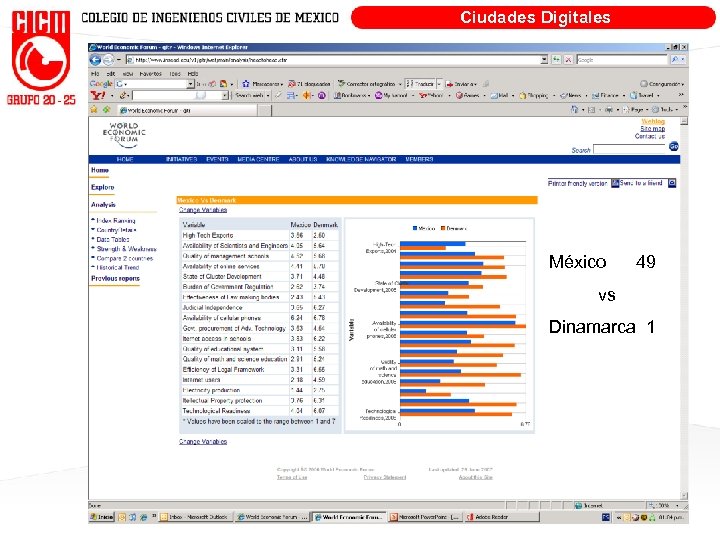
Task: Click EVENTS in the blue navigation bar
Action: point(217,159)
